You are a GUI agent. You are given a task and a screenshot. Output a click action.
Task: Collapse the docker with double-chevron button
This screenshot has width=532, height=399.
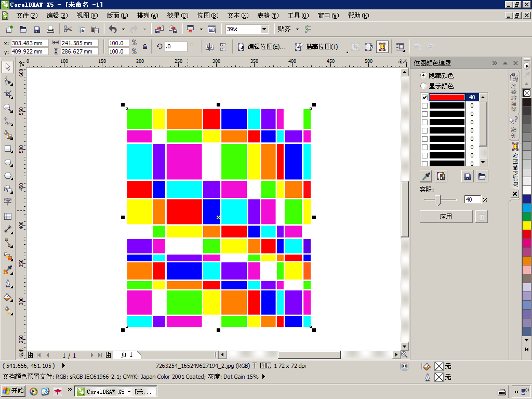(x=495, y=63)
